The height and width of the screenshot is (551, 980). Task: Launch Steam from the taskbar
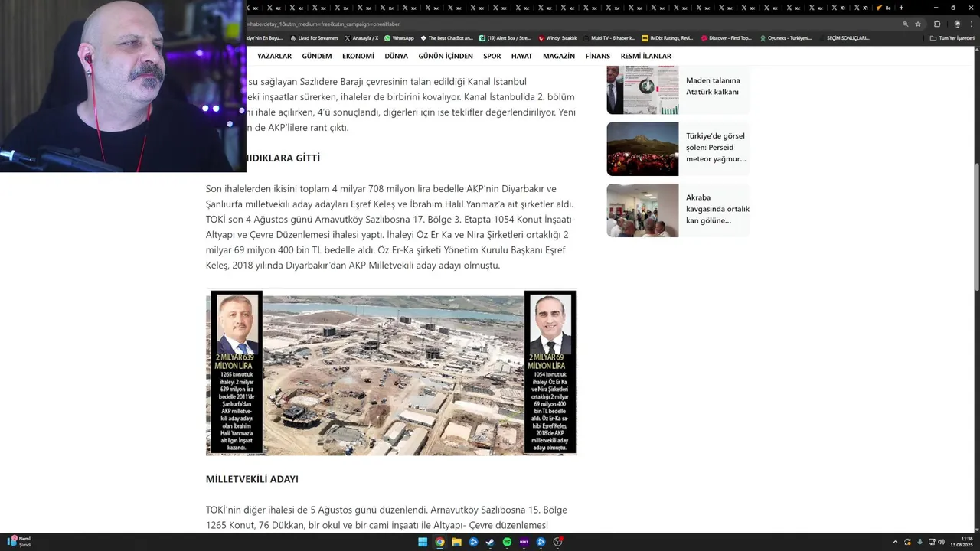pos(490,542)
